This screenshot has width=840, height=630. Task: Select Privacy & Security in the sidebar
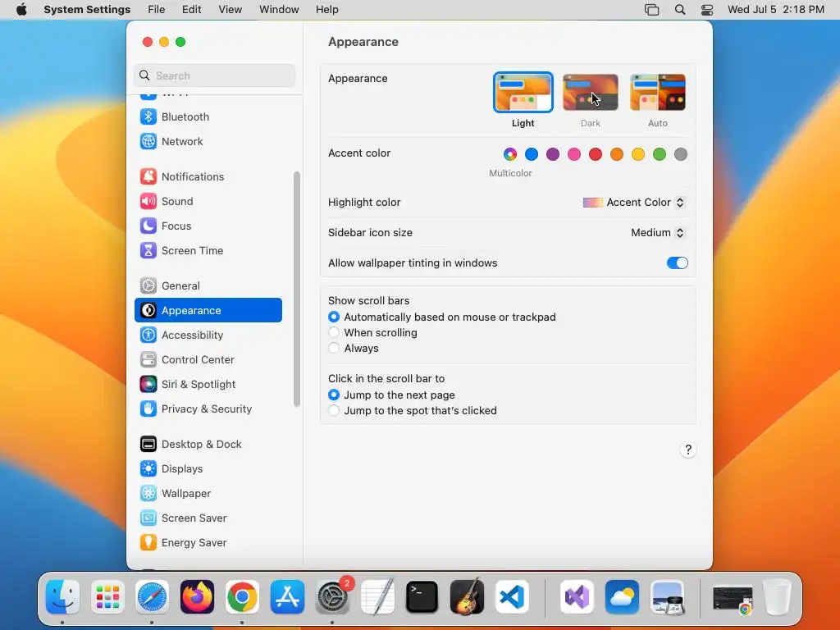pos(208,409)
